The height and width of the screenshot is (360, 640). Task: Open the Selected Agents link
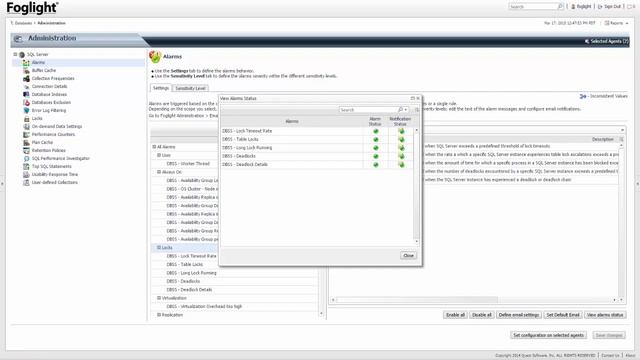tap(607, 41)
